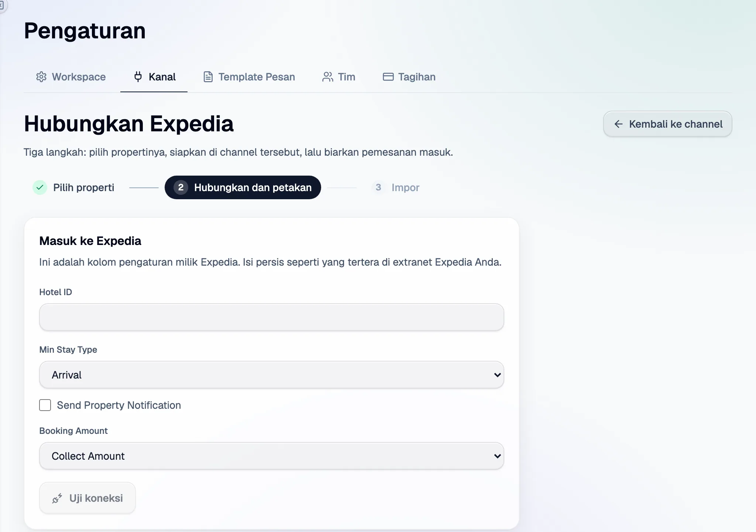This screenshot has width=756, height=532.
Task: Go to the Tim tab
Action: tap(339, 77)
